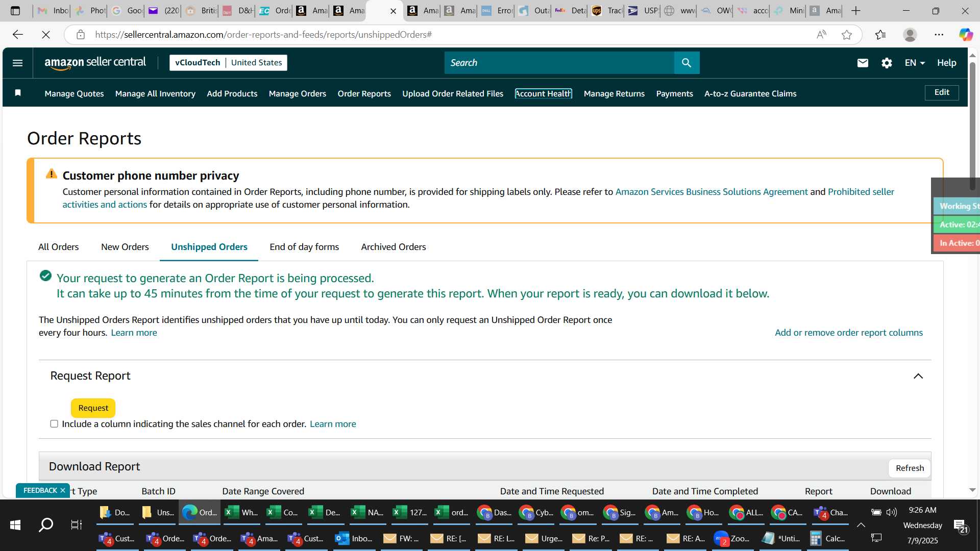Toggle sales channel column checkbox

(54, 423)
